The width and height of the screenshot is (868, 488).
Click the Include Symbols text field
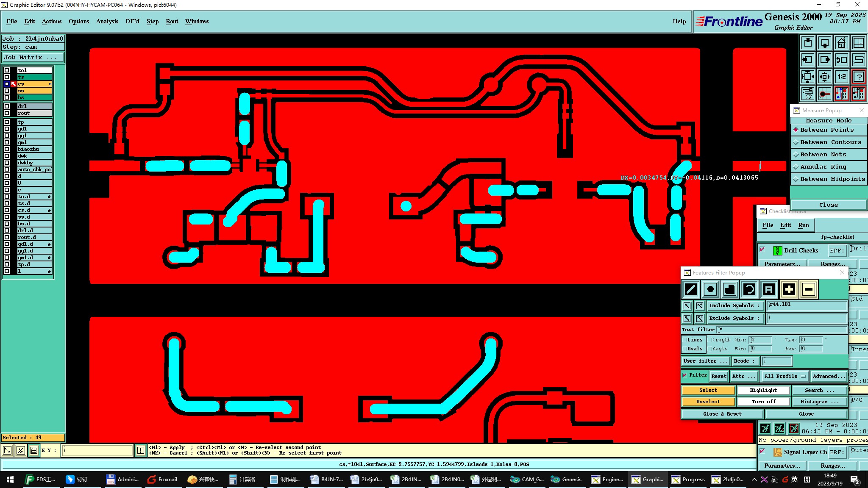(x=807, y=305)
